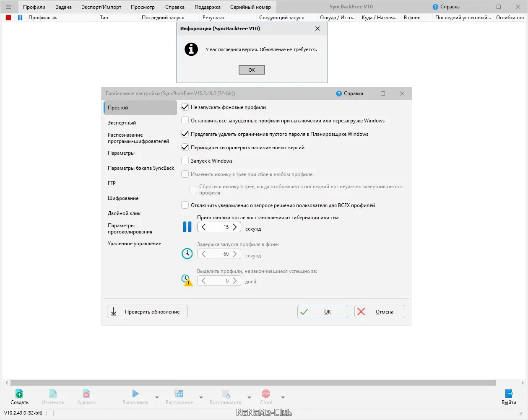Open dropdown arrow next to Расписание

(x=201, y=397)
